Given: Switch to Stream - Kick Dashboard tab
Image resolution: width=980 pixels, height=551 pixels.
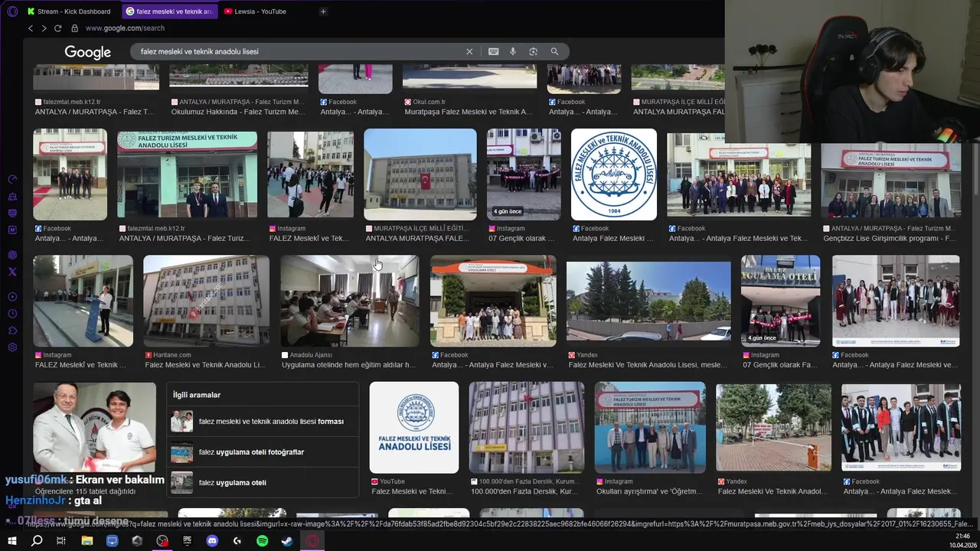Looking at the screenshot, I should point(69,11).
